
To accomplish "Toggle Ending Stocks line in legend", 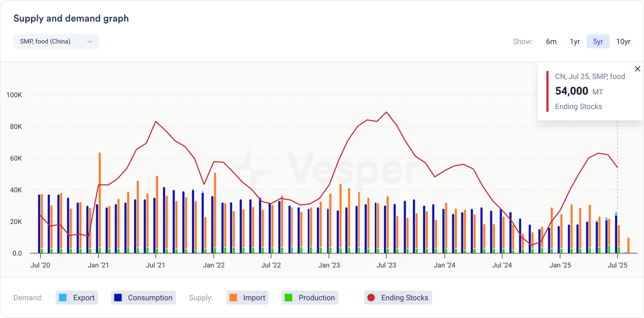I will click(398, 297).
